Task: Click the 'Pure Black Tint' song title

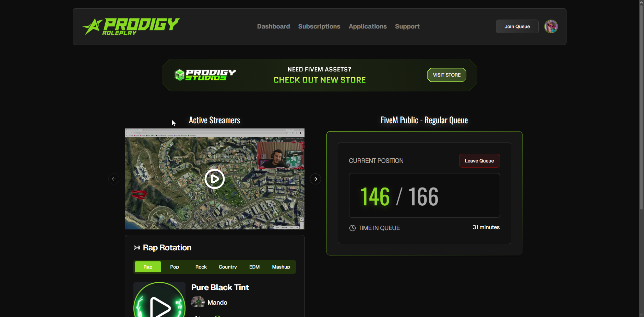Action: 220,287
